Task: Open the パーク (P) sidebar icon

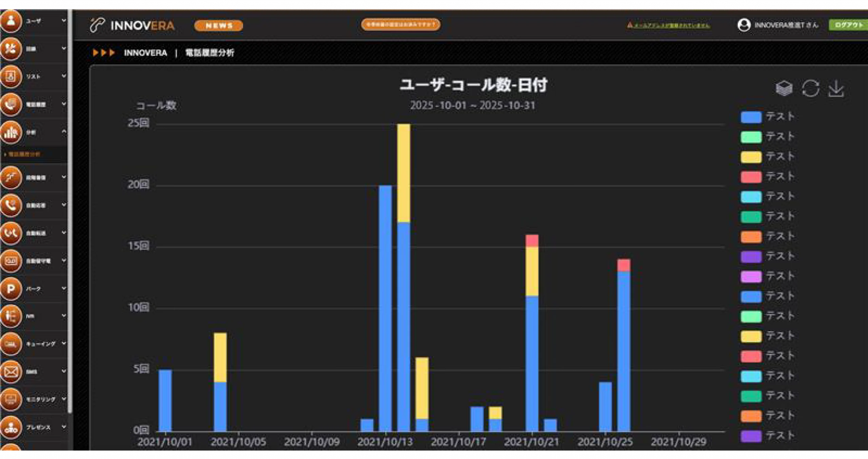Action: [x=11, y=288]
